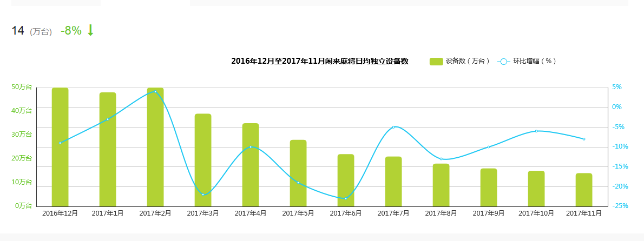Click the green downward arrow beside -8%
The height and width of the screenshot is (241, 644).
[x=90, y=31]
